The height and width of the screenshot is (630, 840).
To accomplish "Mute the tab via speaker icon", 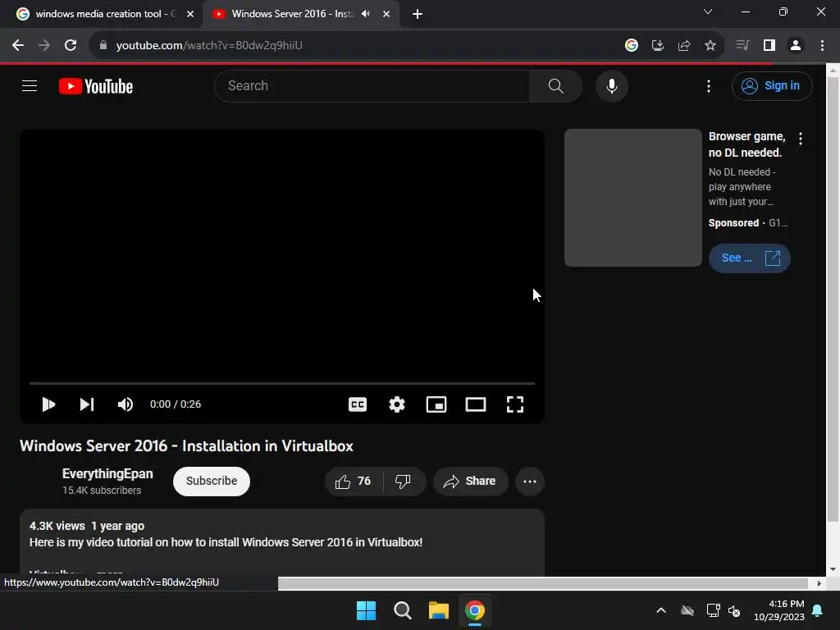I will point(365,14).
